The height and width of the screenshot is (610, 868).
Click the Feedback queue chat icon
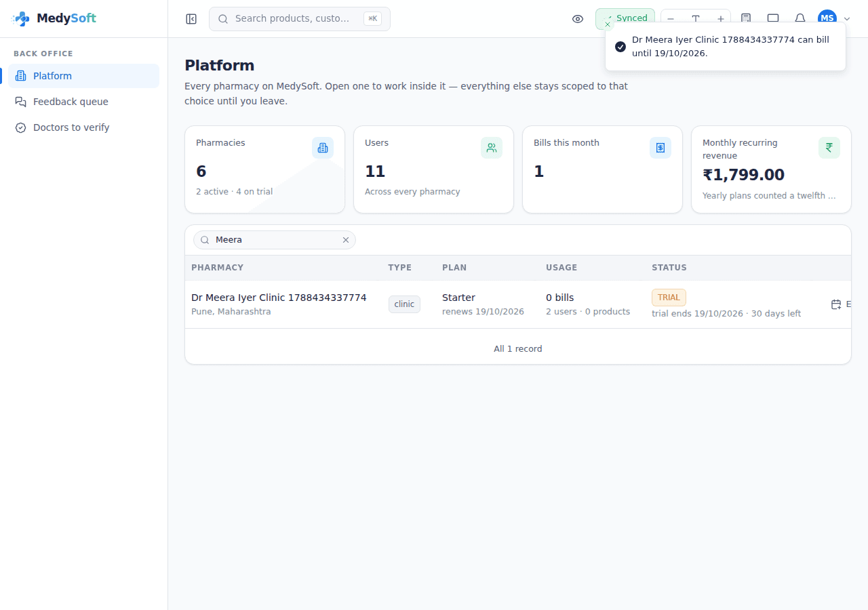[x=20, y=102]
